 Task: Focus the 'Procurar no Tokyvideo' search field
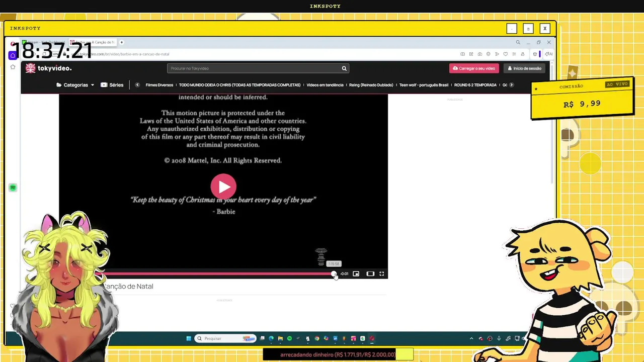pos(254,68)
